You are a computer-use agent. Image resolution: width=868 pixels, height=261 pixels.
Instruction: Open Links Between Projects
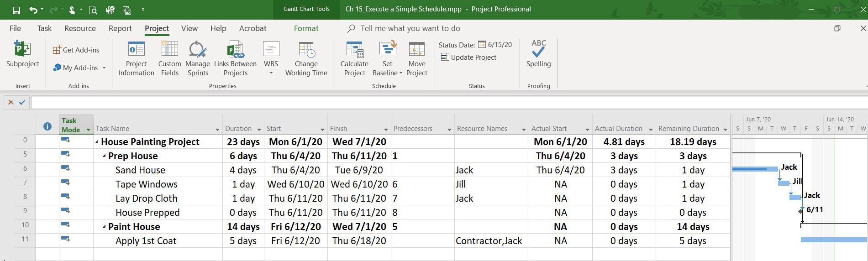pos(235,58)
